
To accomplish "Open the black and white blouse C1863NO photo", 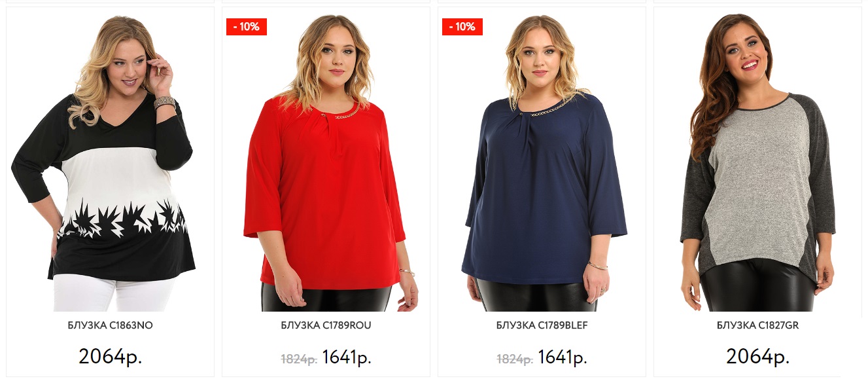I will [110, 162].
